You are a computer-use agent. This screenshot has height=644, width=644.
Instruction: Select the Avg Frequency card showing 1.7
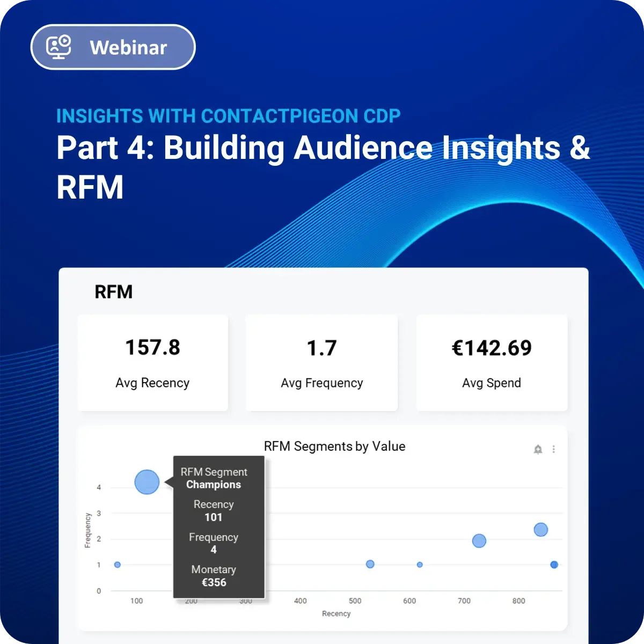[x=321, y=363]
